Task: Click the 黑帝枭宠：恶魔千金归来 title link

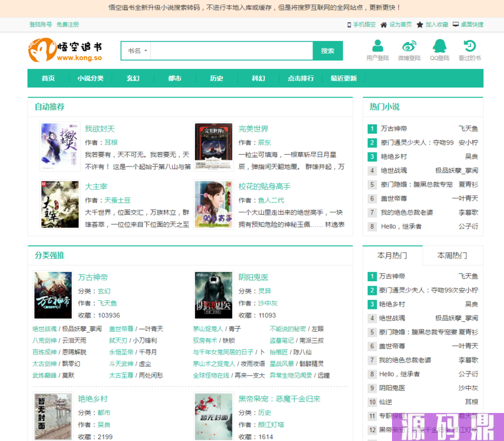Action: (279, 399)
